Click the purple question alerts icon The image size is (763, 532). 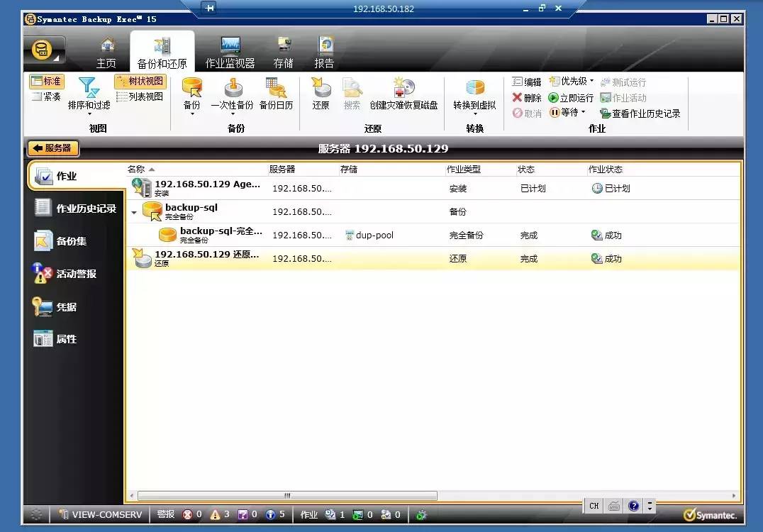tap(243, 514)
